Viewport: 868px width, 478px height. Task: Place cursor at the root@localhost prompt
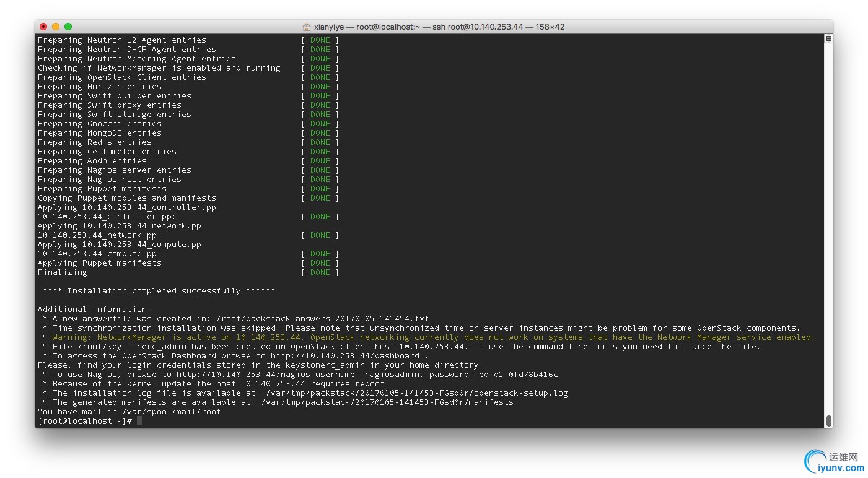coord(139,421)
